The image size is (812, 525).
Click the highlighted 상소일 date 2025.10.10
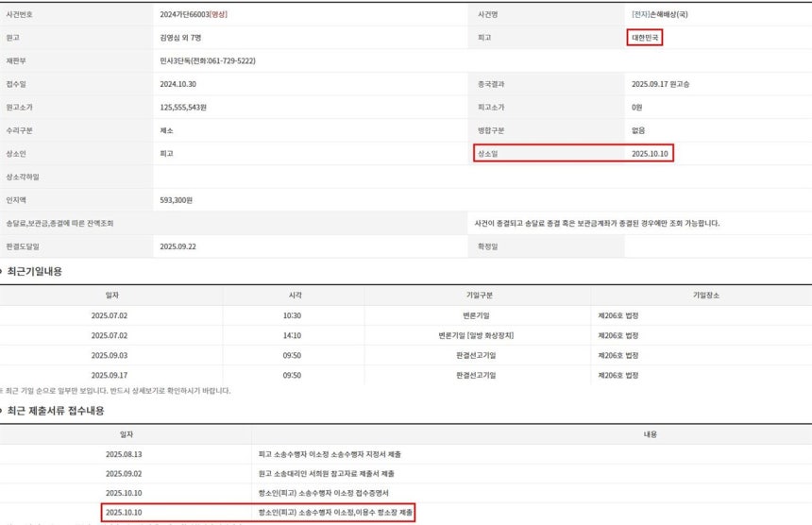[x=651, y=153]
